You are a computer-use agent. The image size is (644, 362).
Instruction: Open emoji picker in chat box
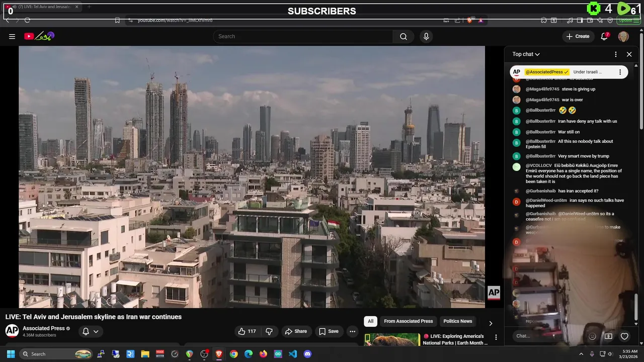pyautogui.click(x=592, y=336)
